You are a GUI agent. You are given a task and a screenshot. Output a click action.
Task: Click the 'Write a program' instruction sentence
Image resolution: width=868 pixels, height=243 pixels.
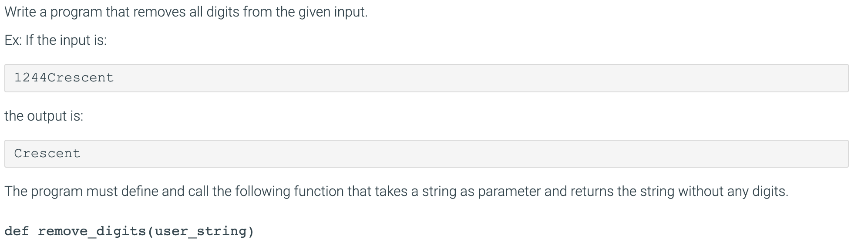(x=186, y=12)
